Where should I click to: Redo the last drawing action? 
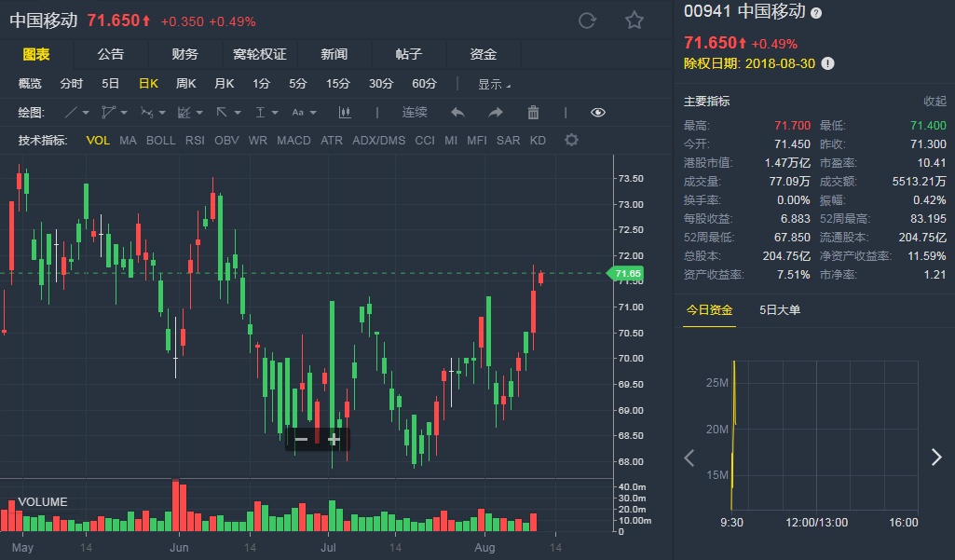pos(495,112)
